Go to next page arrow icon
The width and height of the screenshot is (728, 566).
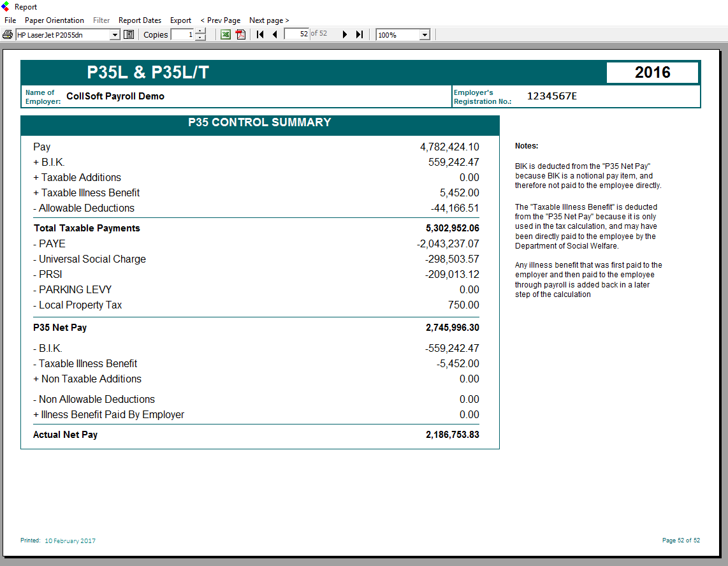click(345, 34)
